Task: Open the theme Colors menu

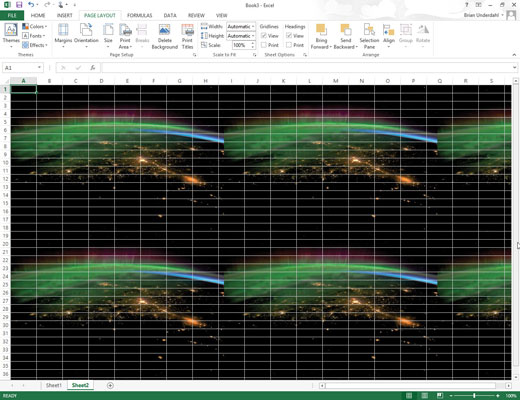Action: tap(35, 26)
